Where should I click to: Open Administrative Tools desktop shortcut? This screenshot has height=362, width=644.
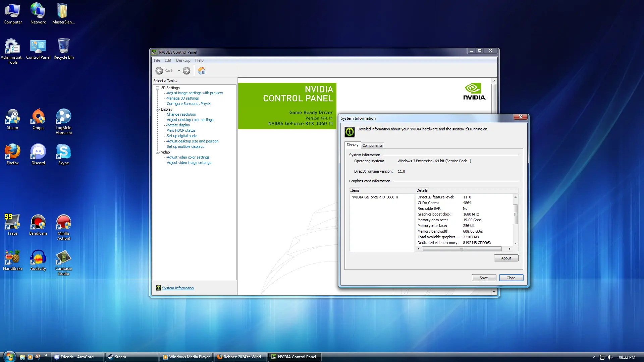[12, 51]
